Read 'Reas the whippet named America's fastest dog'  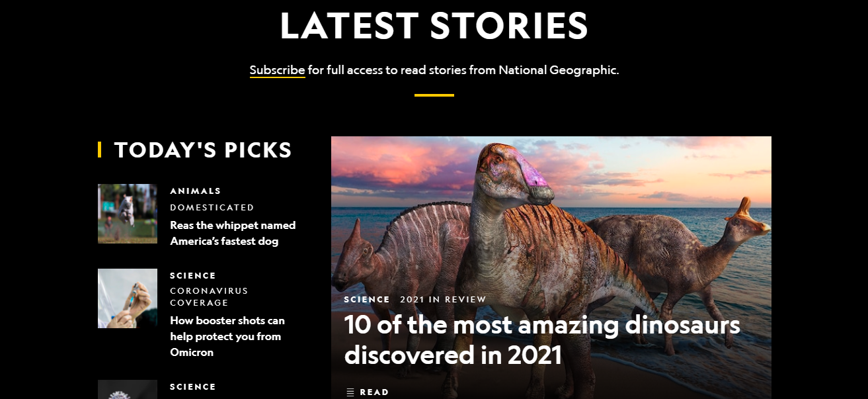pos(233,233)
